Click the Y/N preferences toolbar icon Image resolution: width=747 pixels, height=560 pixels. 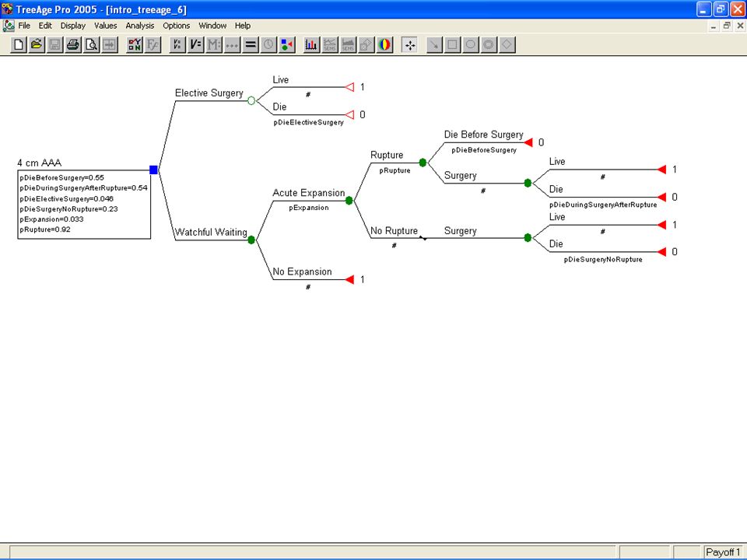pyautogui.click(x=135, y=45)
